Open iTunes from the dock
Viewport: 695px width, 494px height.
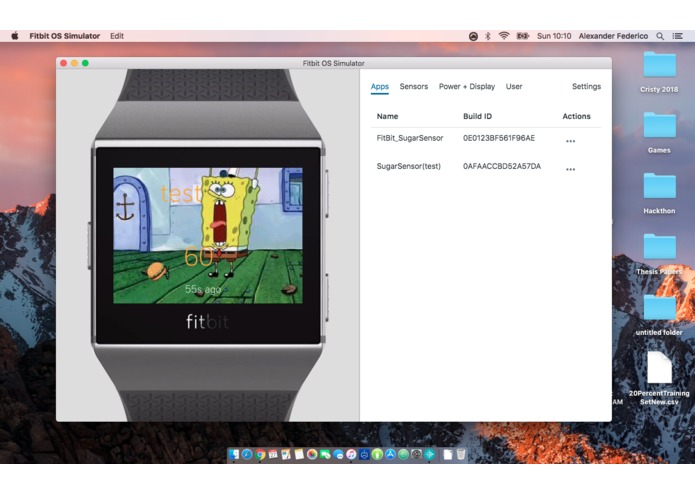(x=351, y=454)
